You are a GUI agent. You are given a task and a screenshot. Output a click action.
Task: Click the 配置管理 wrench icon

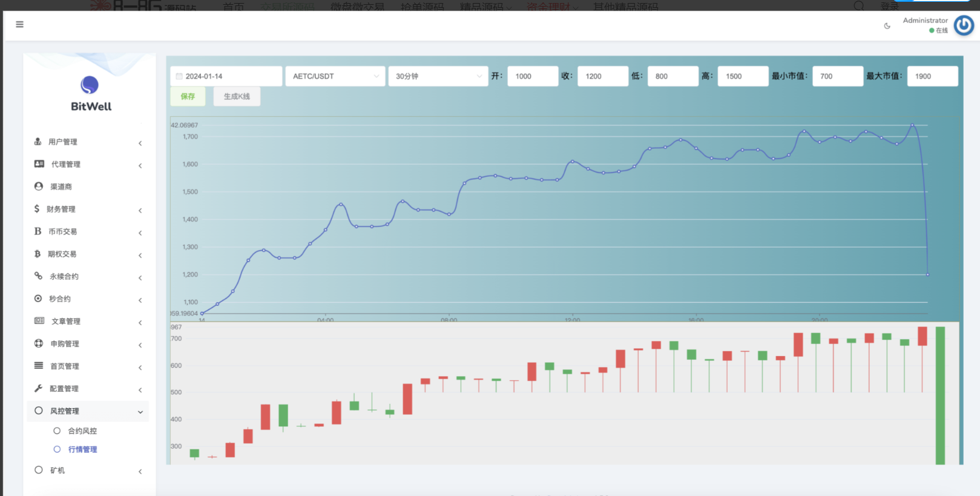[39, 388]
